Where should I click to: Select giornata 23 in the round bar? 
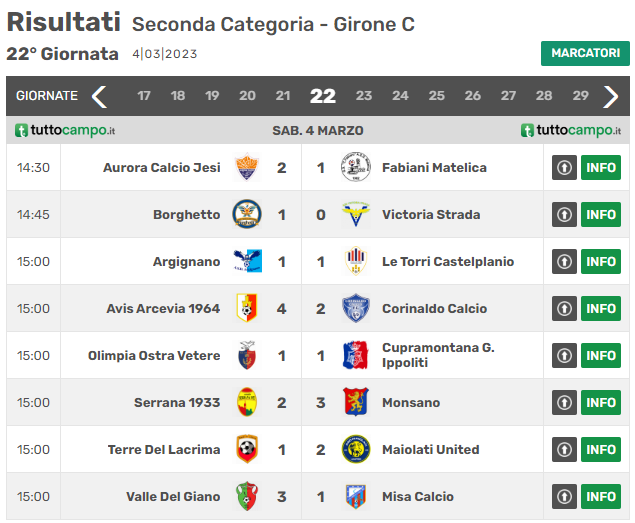[364, 96]
